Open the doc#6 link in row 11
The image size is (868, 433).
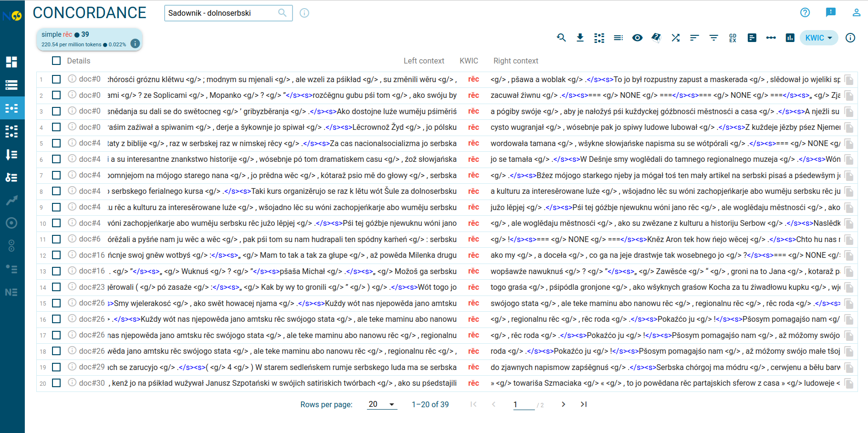click(x=90, y=239)
